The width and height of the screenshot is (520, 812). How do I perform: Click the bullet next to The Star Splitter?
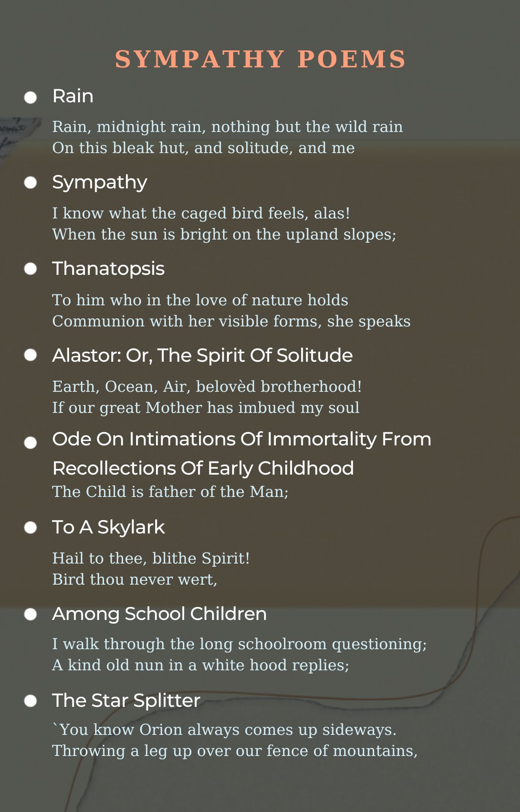tap(30, 701)
